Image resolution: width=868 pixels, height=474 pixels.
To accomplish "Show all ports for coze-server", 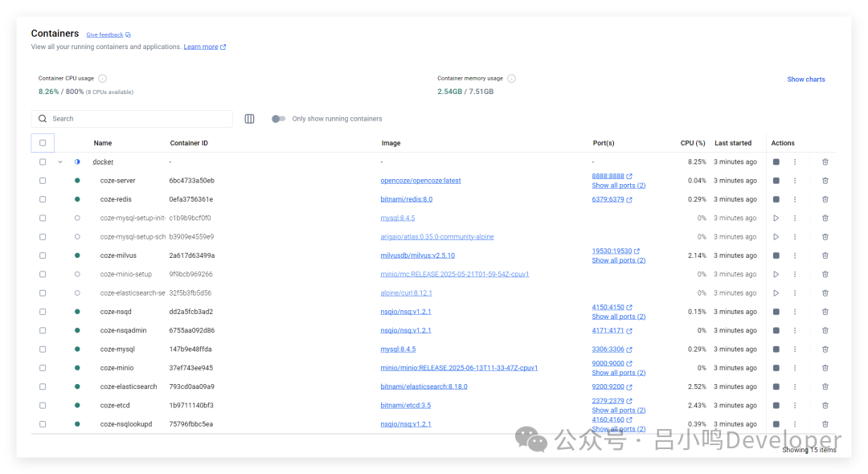I will click(618, 186).
